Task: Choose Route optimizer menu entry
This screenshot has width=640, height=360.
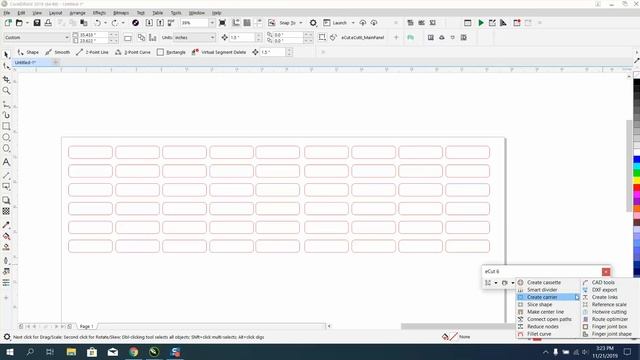Action: (x=609, y=319)
